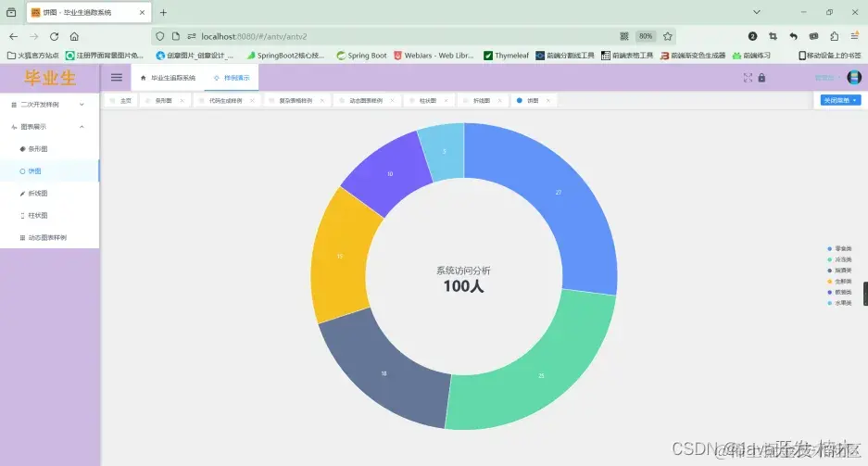
Task: Click the line chart pen icon in sidebar
Action: point(22,193)
